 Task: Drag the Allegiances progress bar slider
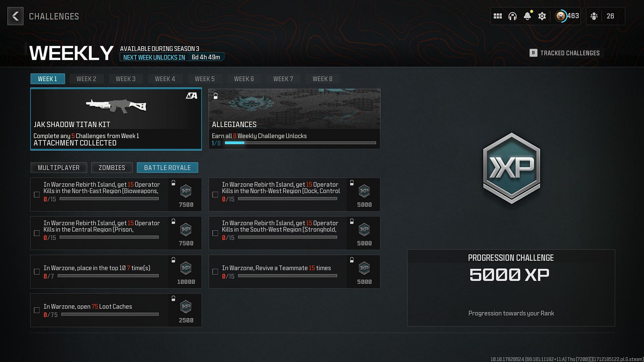click(x=243, y=143)
